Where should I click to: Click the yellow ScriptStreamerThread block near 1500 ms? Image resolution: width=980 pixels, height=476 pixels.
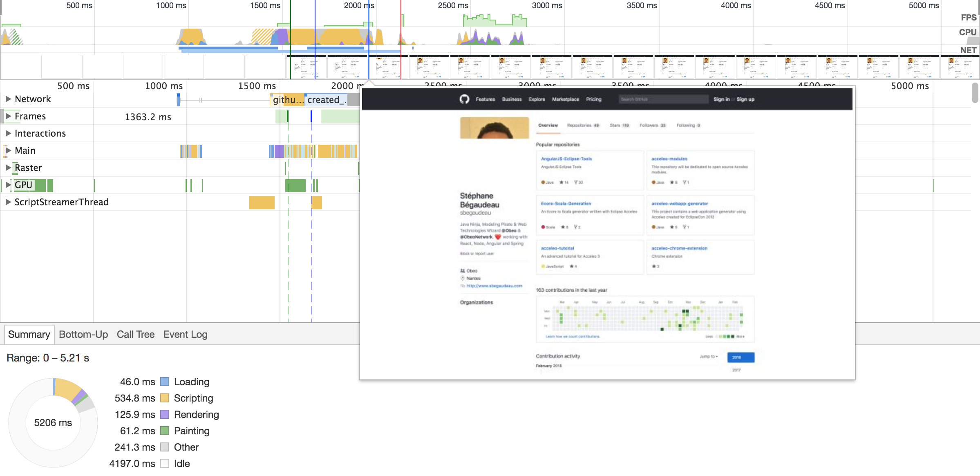(x=262, y=203)
